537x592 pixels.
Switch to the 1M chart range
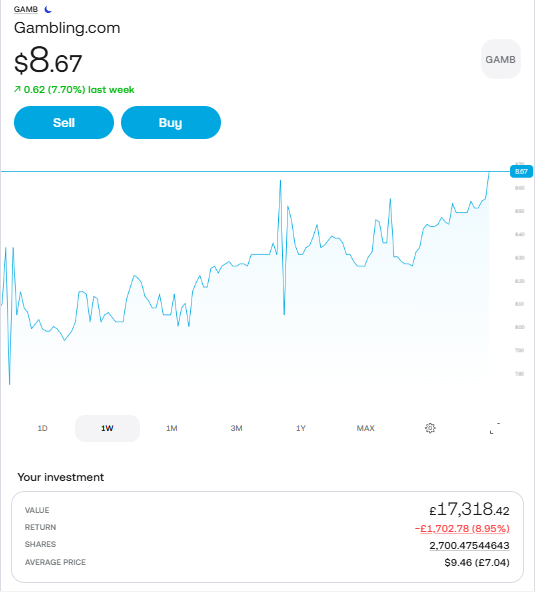[x=172, y=428]
